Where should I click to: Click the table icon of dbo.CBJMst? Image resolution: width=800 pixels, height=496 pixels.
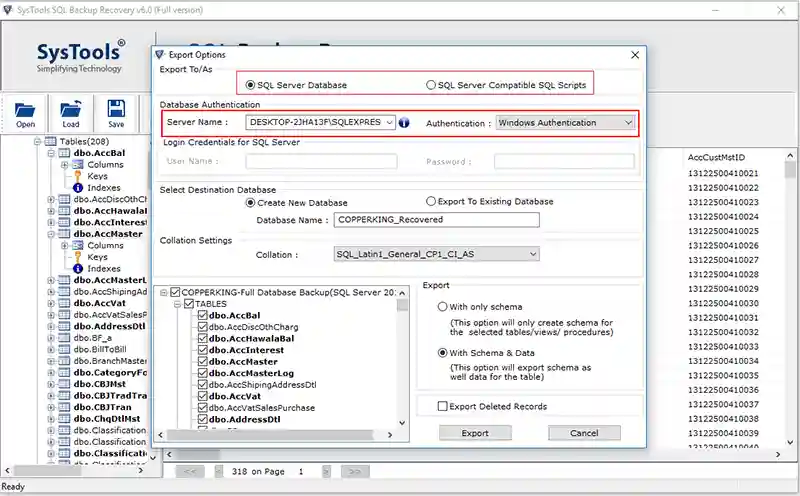tap(64, 384)
